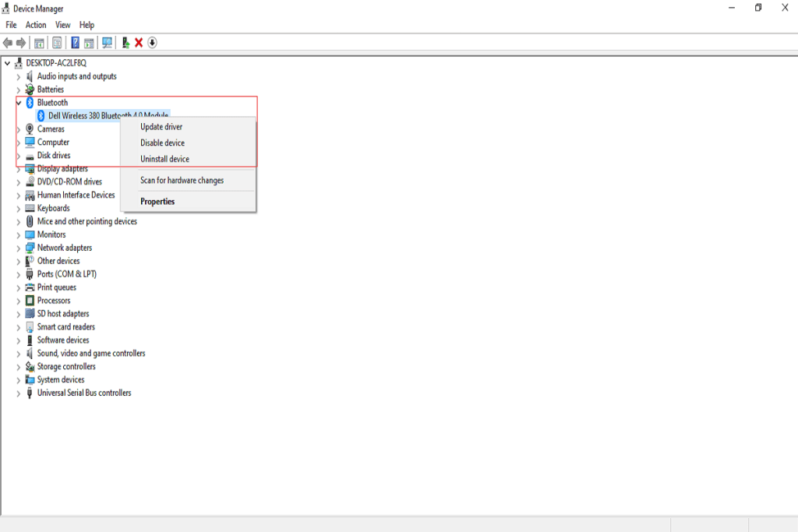Click the DESKTOP-AC2LF8Q computer icon
798x532 pixels.
click(x=19, y=63)
